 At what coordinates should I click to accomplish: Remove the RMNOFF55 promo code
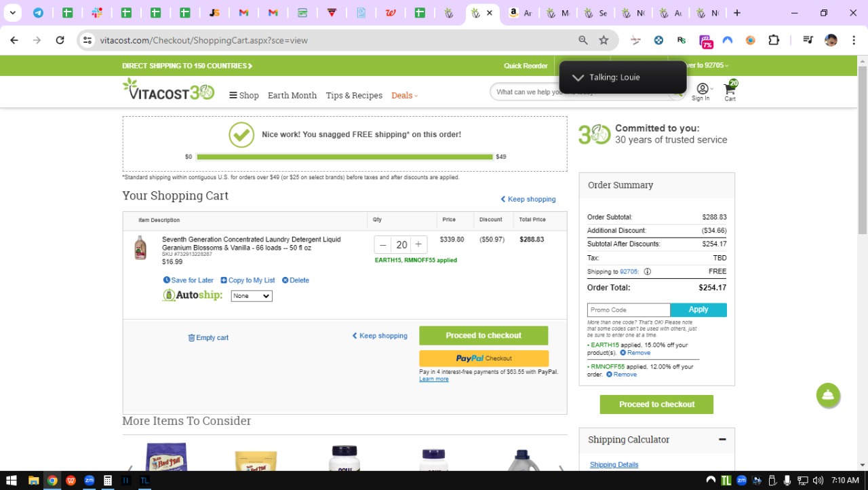(622, 375)
